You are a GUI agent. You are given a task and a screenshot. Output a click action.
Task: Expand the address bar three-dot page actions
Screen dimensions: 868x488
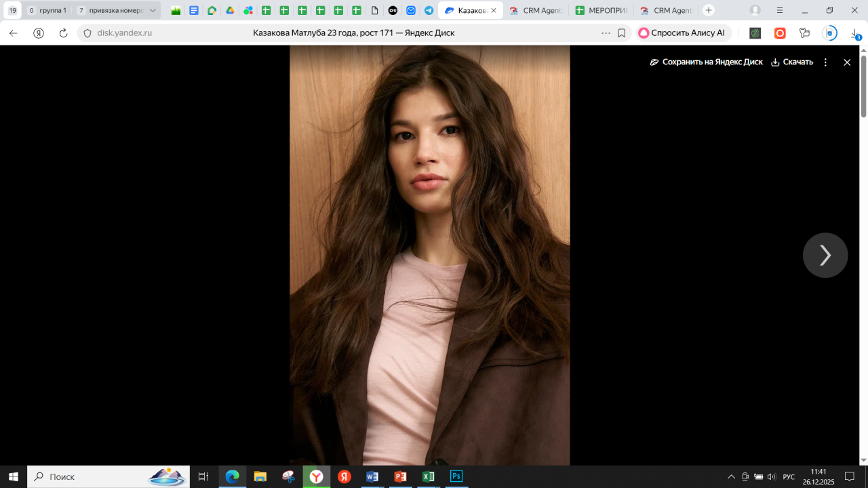click(x=606, y=33)
